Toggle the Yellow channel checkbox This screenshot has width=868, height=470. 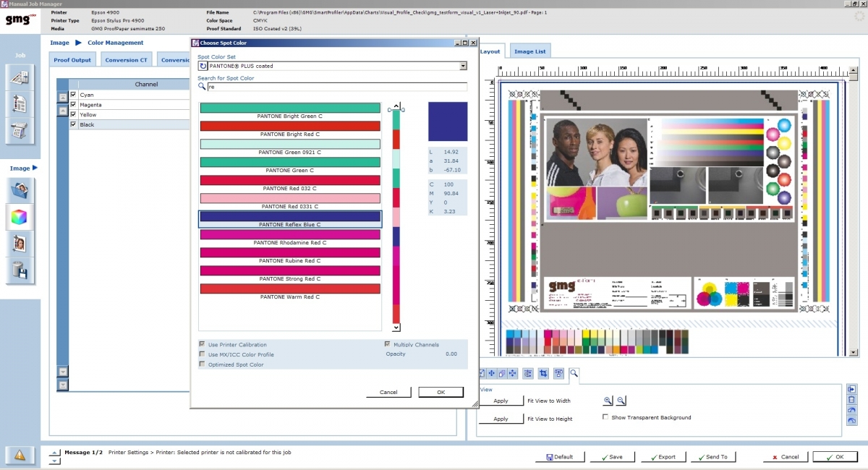(73, 114)
